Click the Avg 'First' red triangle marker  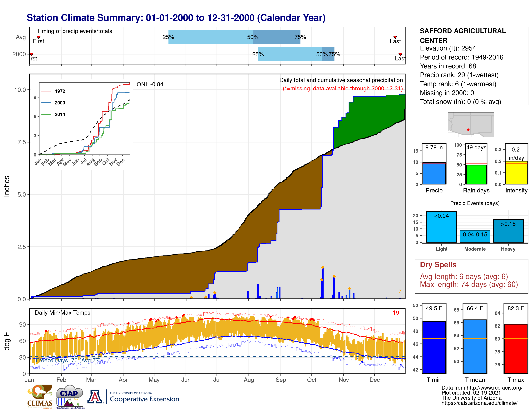coord(39,37)
